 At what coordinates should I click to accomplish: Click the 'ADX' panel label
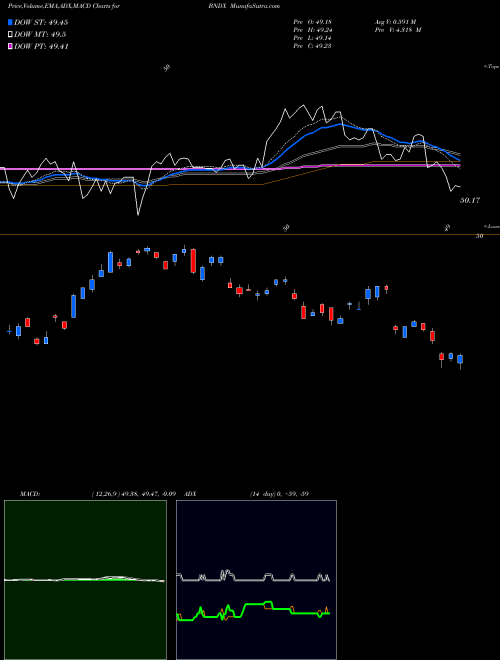pyautogui.click(x=190, y=494)
